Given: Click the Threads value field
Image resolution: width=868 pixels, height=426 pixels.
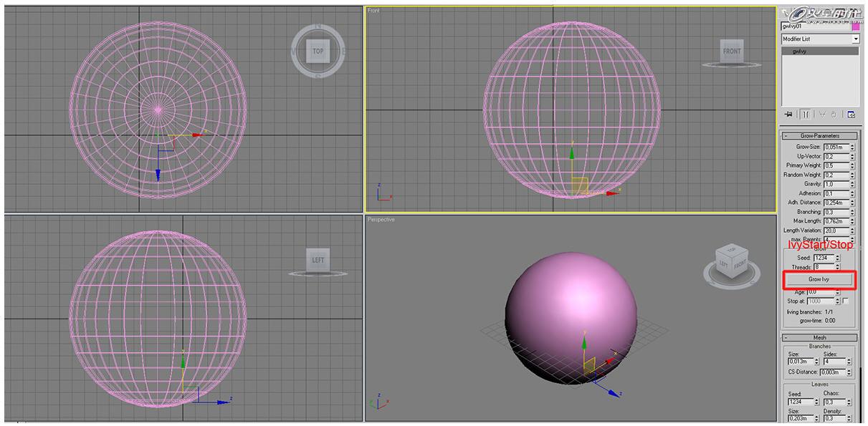Looking at the screenshot, I should 824,267.
